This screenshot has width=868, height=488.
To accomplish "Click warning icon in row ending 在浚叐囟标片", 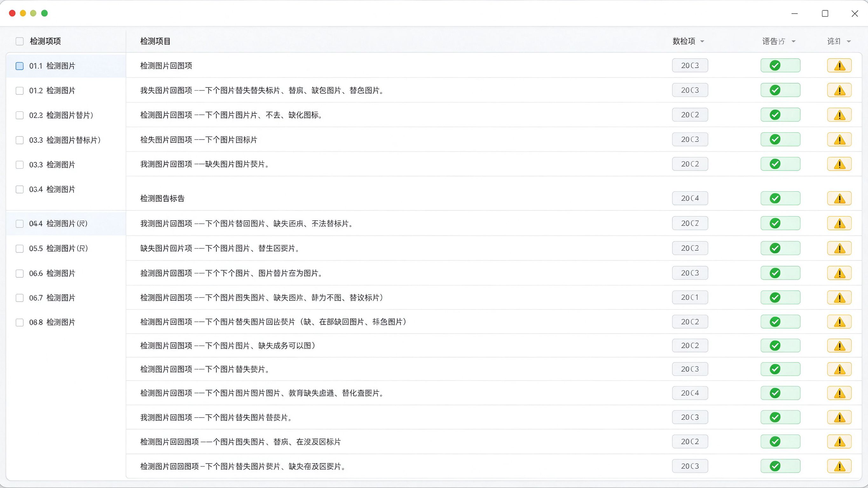I will pos(839,442).
